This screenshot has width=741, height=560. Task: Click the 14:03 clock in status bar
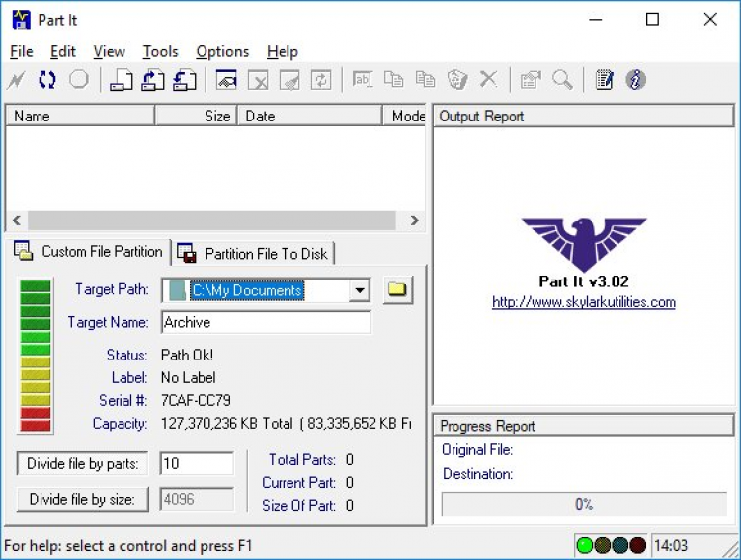[x=671, y=546]
